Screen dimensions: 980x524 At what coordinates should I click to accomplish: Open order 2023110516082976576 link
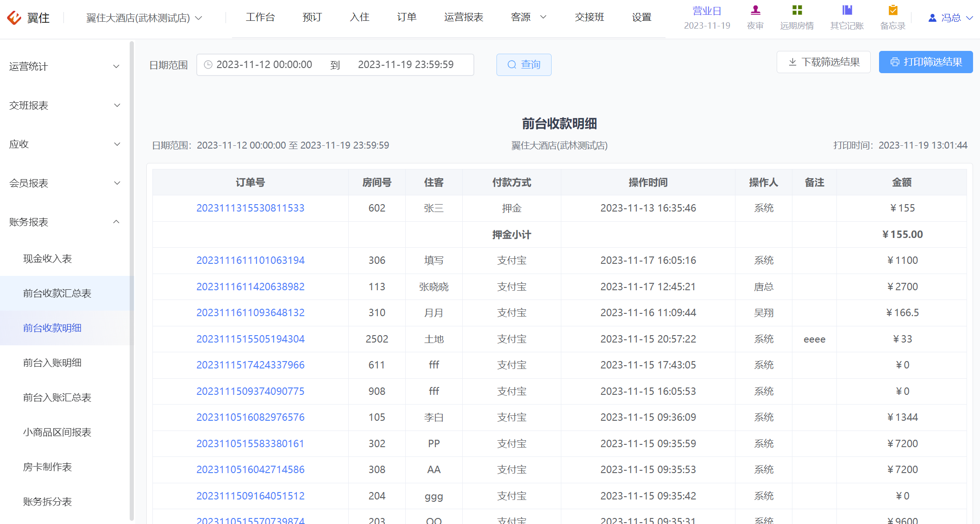click(251, 417)
